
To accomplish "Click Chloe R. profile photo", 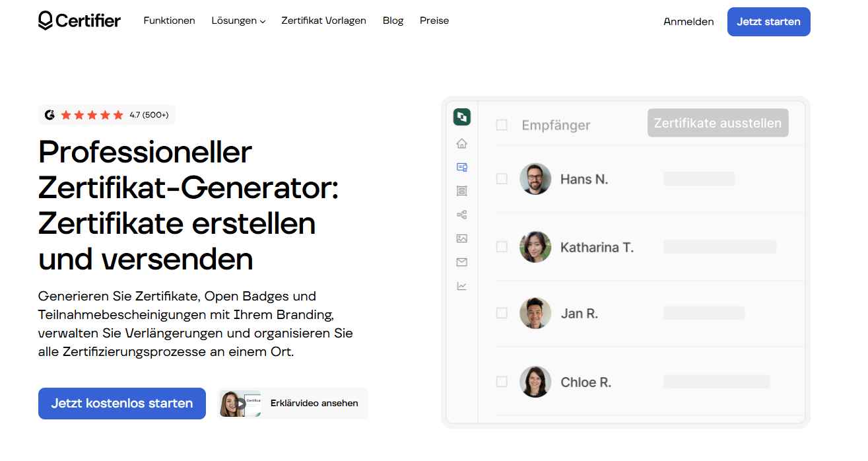I will (x=535, y=382).
